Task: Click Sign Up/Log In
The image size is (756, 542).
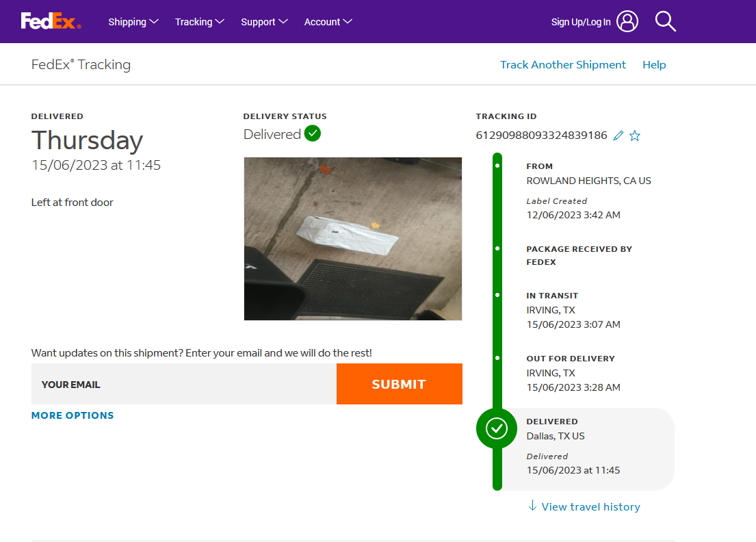Action: pyautogui.click(x=581, y=22)
